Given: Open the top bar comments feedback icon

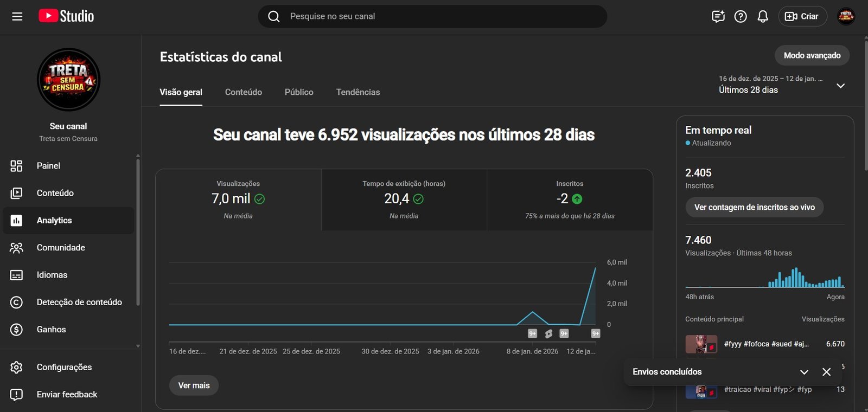Looking at the screenshot, I should pos(718,16).
